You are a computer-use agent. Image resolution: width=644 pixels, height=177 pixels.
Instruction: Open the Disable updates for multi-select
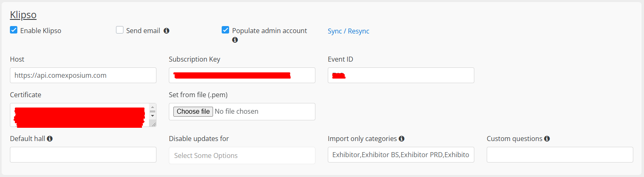[242, 155]
